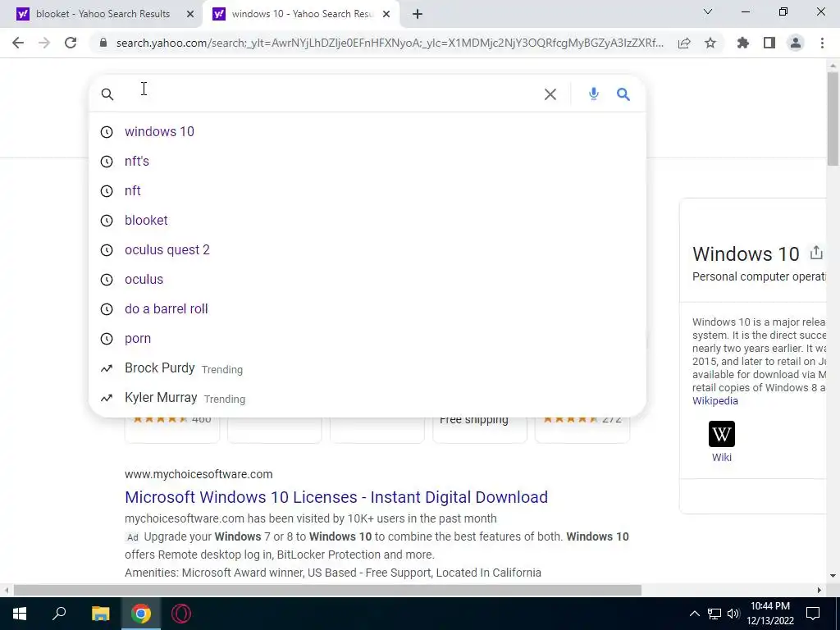Select the windows 10 Yahoo Search tab
840x630 pixels.
(301, 14)
